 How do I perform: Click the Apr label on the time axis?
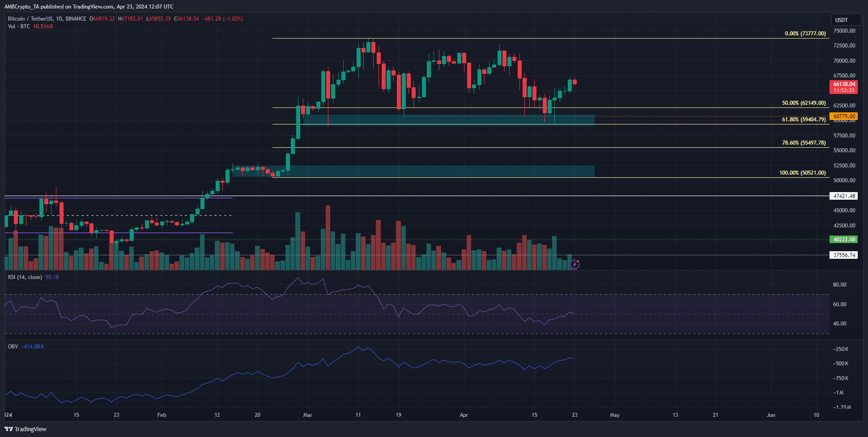464,415
